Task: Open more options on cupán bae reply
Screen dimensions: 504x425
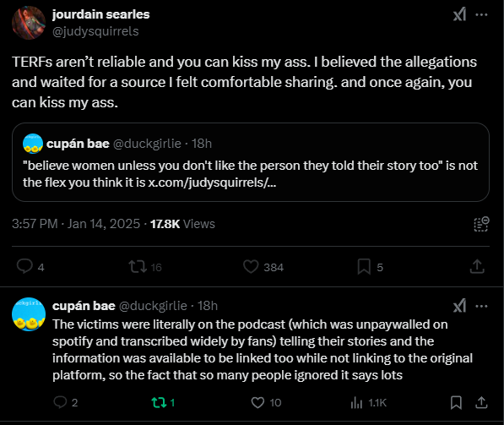Action: [x=481, y=306]
